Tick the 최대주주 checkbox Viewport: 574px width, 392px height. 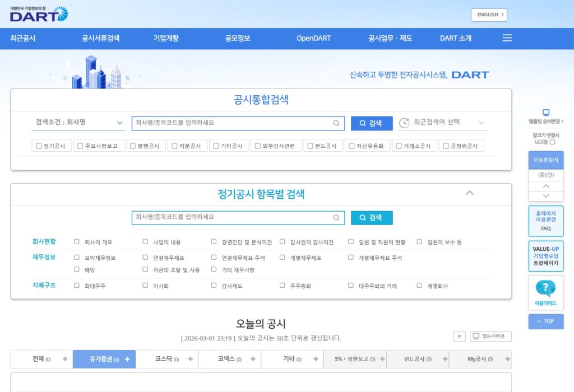pyautogui.click(x=77, y=286)
